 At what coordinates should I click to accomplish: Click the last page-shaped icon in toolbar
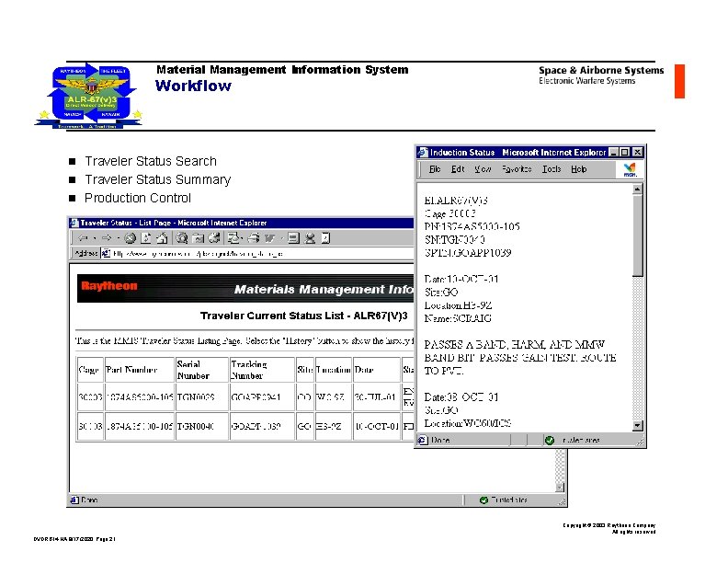[x=326, y=238]
